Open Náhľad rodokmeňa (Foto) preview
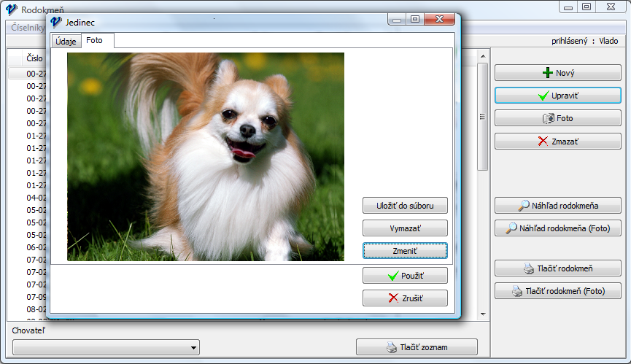631x364 pixels. (x=558, y=228)
